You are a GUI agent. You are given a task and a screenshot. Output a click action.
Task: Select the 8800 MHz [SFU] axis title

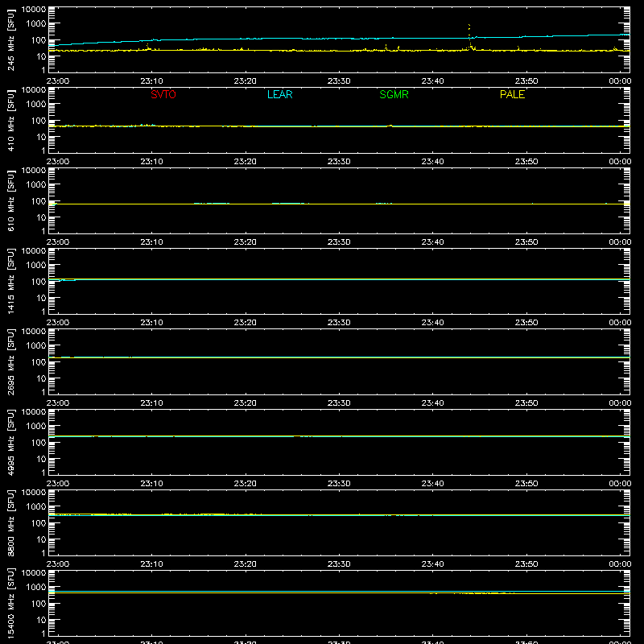click(10, 522)
